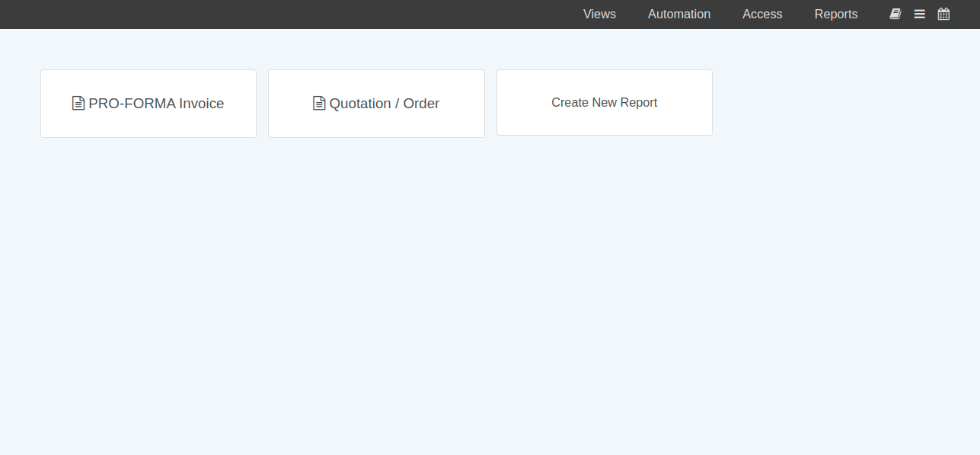Viewport: 980px width, 455px height.
Task: Click the document icon beside Quotation / Order
Action: 319,103
